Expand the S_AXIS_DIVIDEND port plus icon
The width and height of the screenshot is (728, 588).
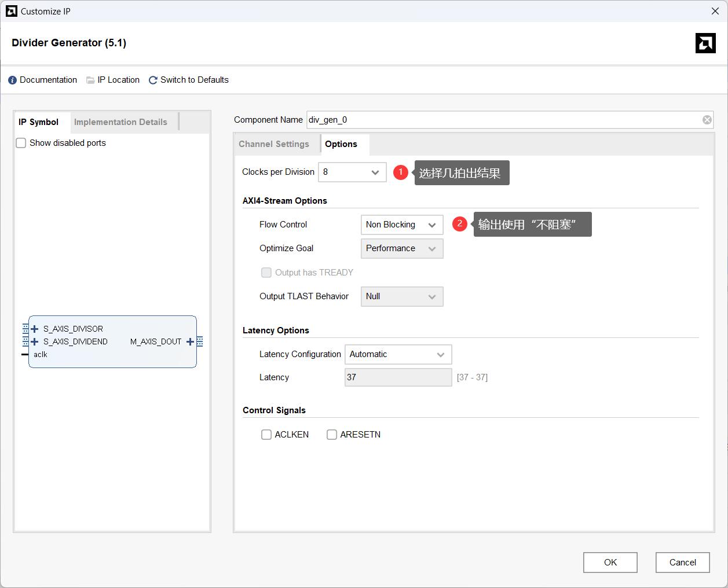point(35,341)
